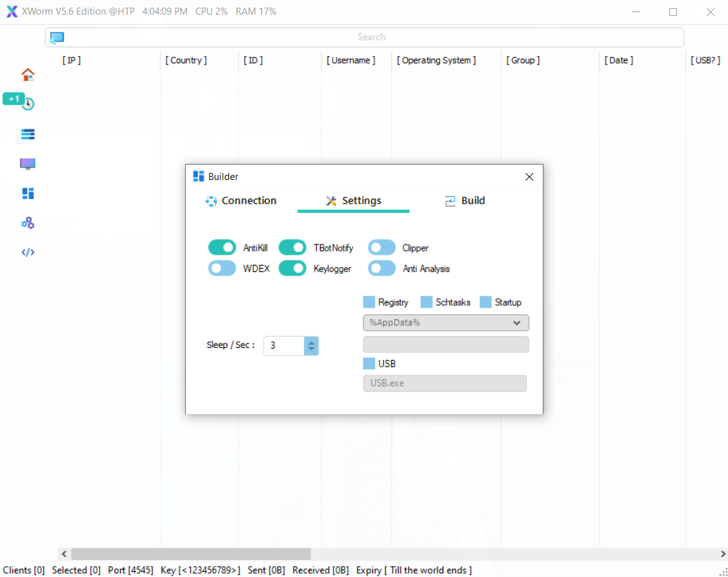Turn on the WDEX switch
Viewport: 728px width, 577px height.
(x=222, y=268)
